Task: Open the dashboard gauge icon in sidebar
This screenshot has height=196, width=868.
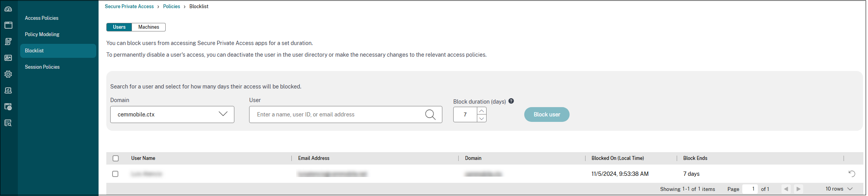Action: click(8, 9)
